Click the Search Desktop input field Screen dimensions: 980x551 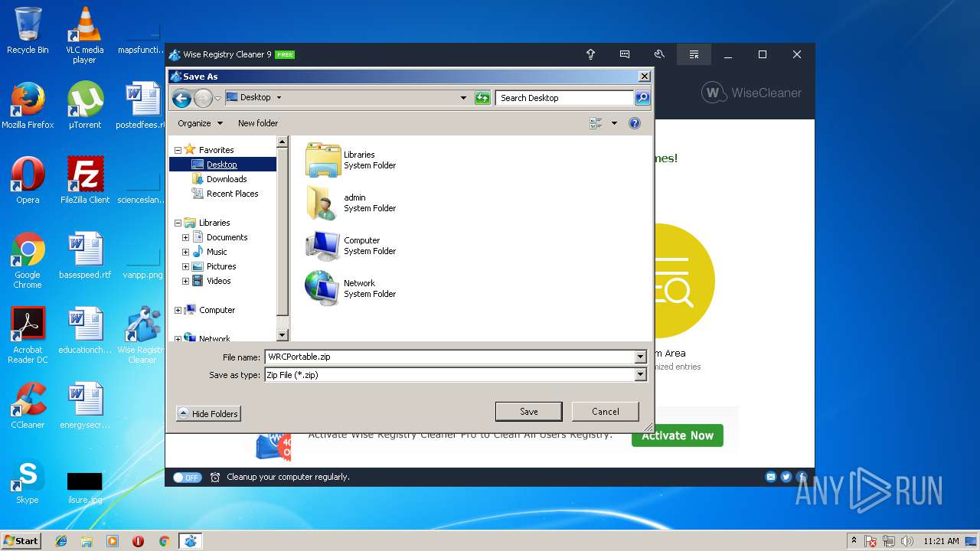tap(564, 98)
